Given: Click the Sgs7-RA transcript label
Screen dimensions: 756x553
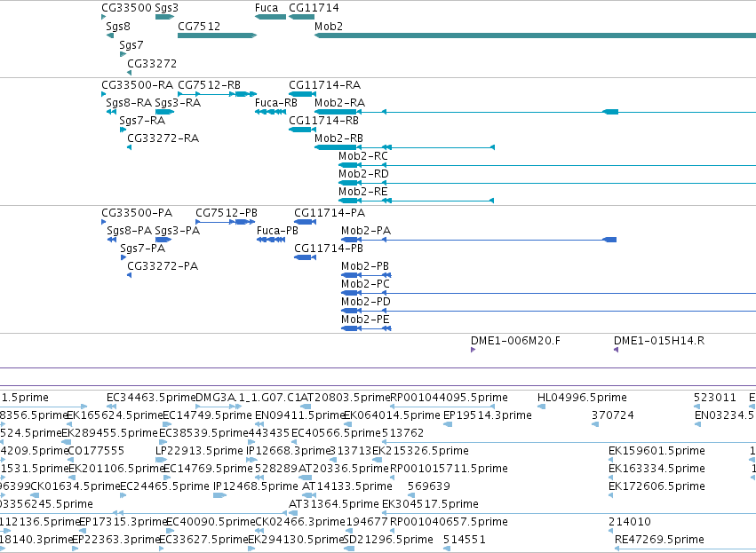Looking at the screenshot, I should (x=142, y=120).
